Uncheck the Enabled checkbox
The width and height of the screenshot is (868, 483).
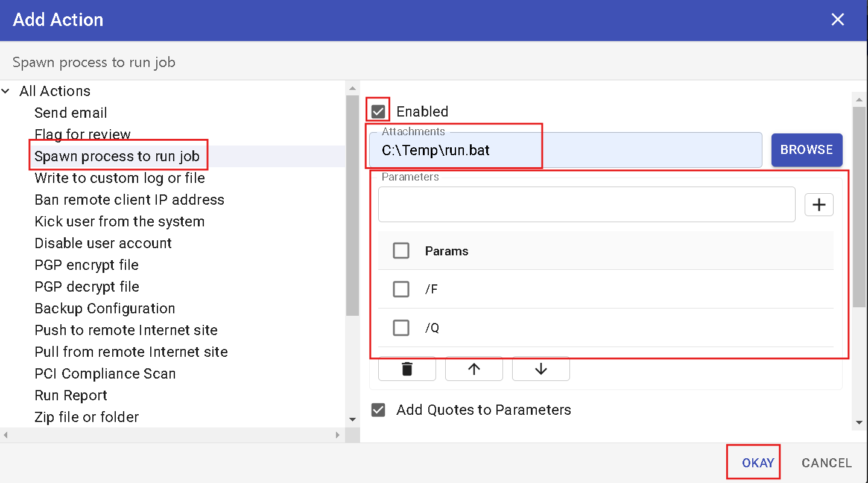(x=378, y=112)
